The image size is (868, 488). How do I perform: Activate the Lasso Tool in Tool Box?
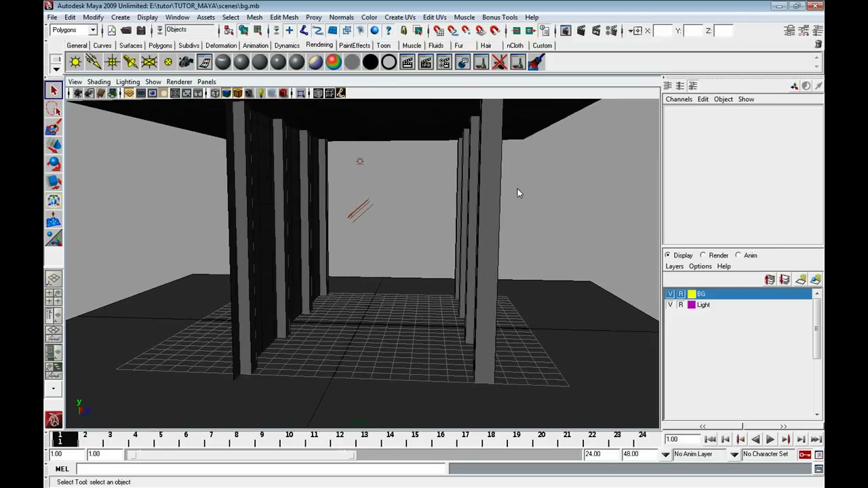(54, 109)
